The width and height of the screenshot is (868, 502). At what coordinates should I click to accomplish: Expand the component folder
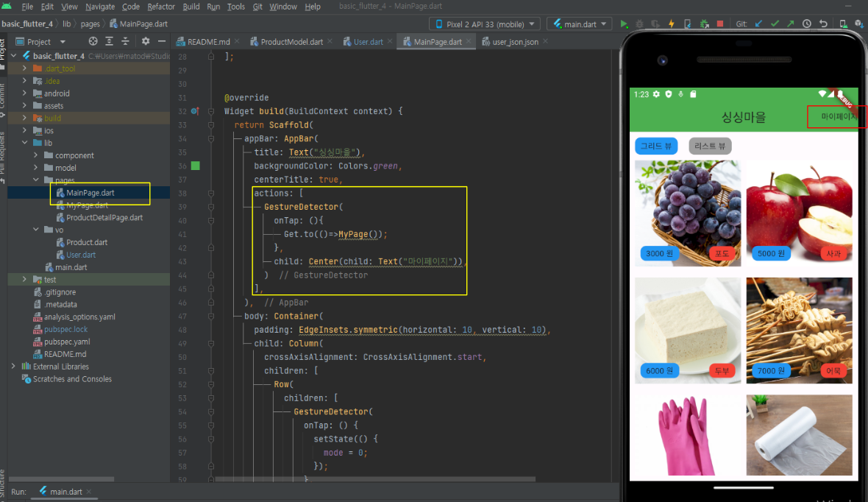(x=35, y=155)
